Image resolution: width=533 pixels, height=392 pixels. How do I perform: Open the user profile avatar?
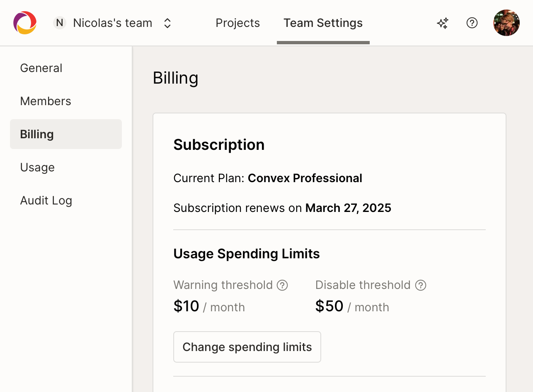(x=506, y=23)
